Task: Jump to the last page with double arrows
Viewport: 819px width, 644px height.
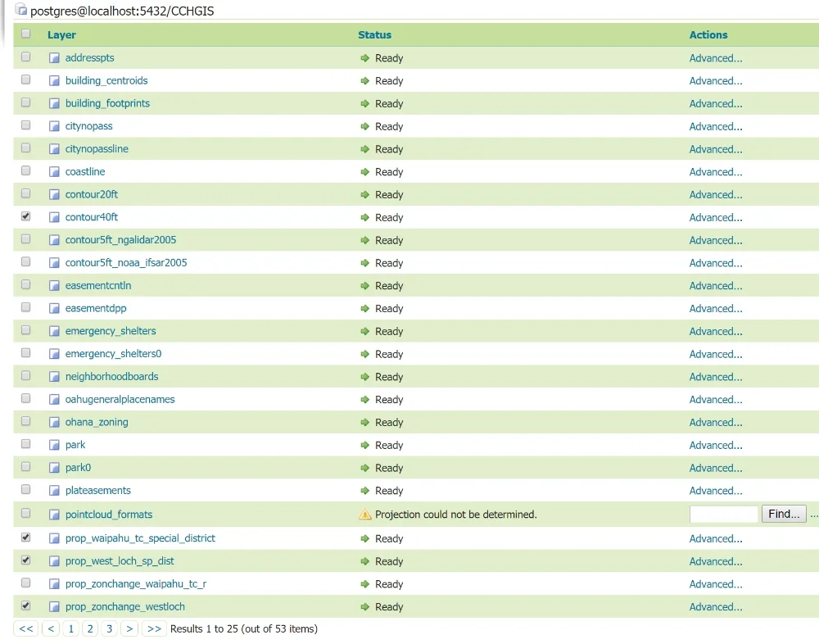Action: (x=154, y=628)
